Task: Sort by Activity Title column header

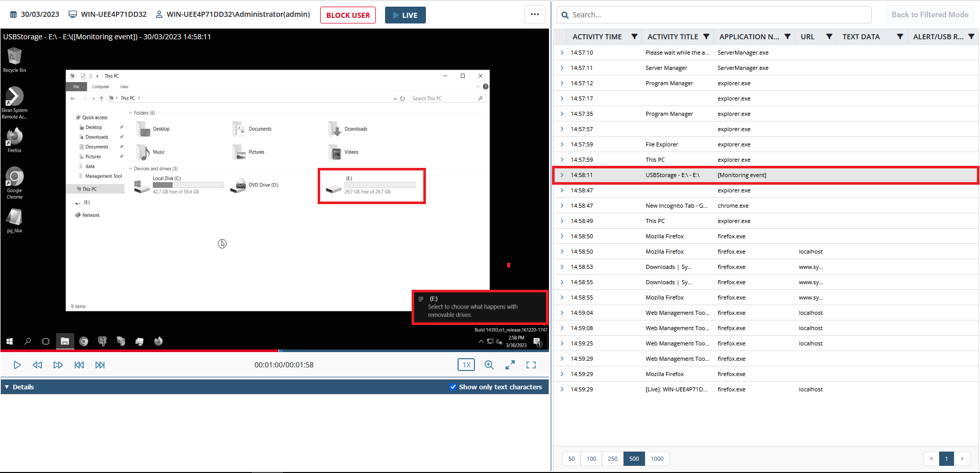Action: click(x=672, y=37)
